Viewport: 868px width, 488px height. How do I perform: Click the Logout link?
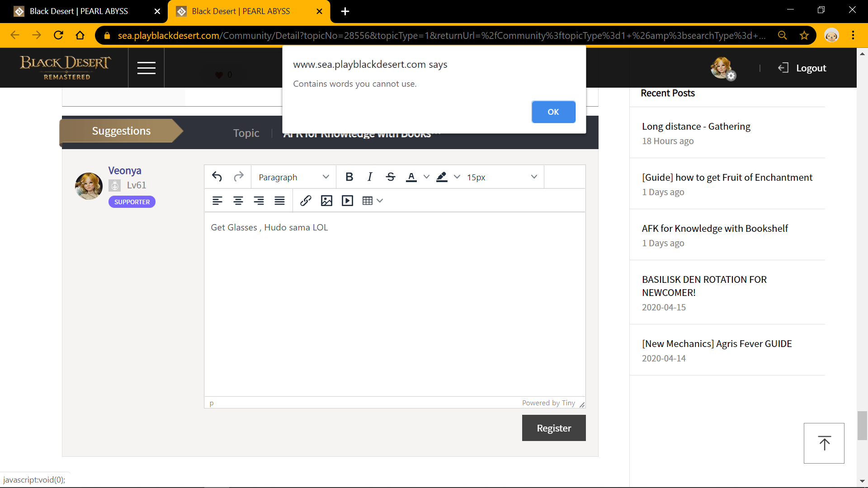click(x=802, y=68)
